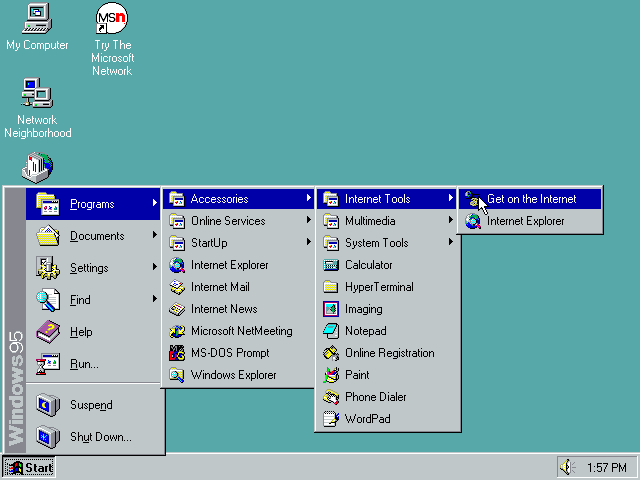
Task: Open the Online Services program group
Action: tap(238, 221)
